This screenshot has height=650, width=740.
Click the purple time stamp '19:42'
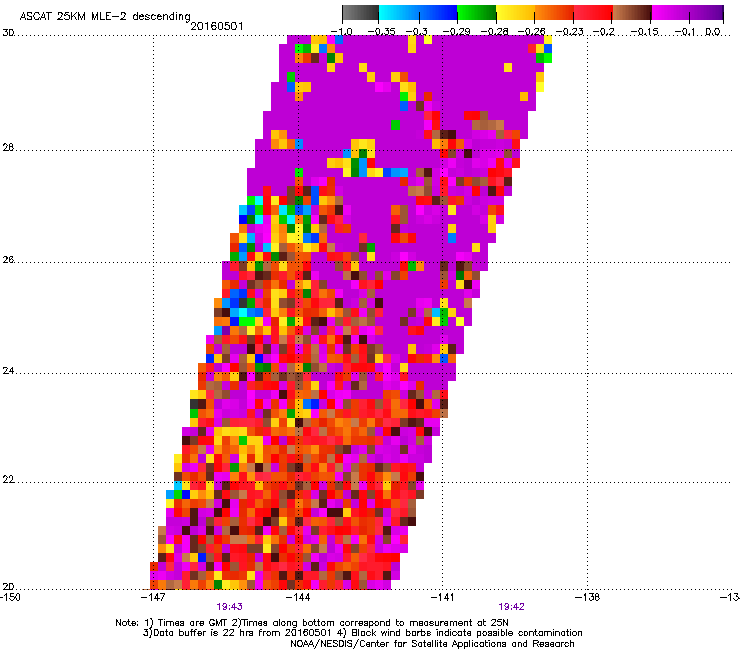pyautogui.click(x=512, y=607)
